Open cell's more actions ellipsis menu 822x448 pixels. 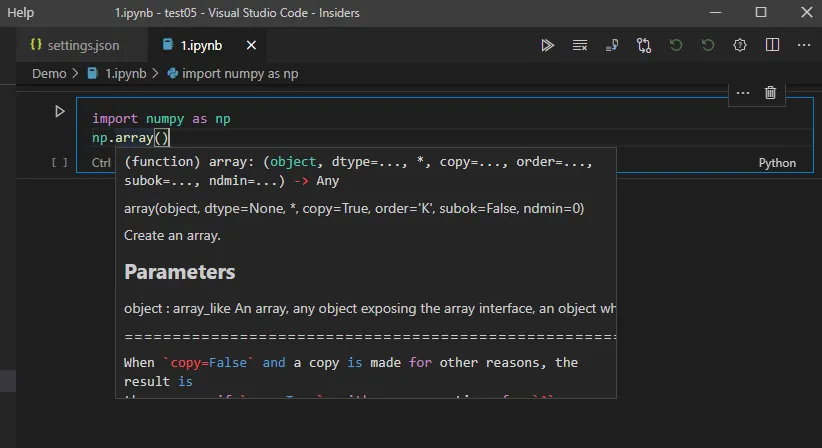(742, 93)
